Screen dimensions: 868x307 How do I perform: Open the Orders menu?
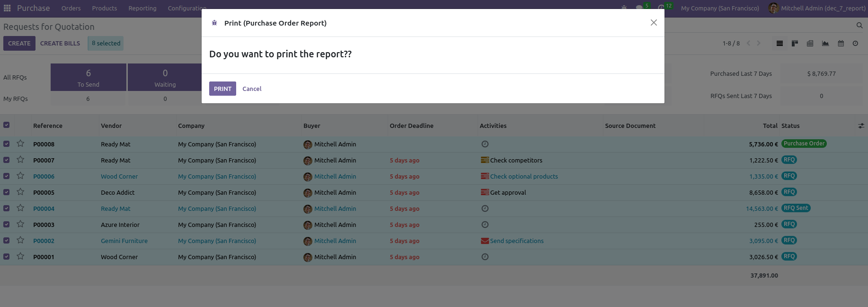[71, 8]
